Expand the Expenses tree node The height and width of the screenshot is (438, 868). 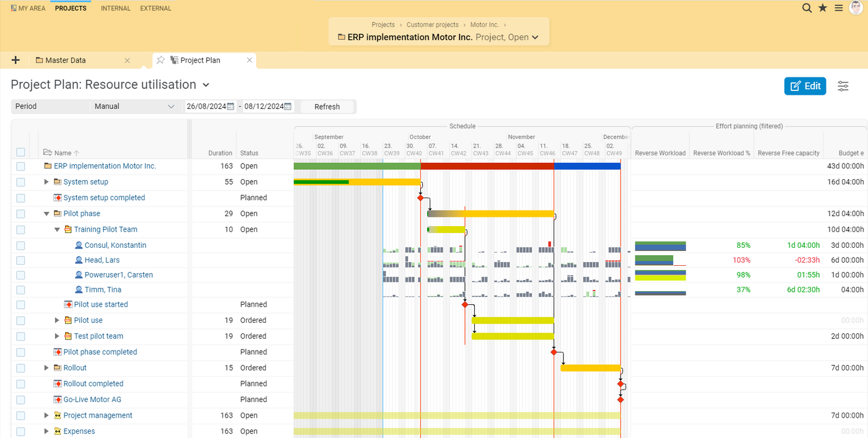[46, 431]
